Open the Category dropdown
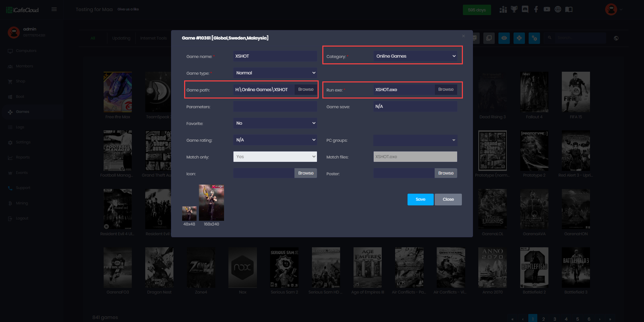 [x=416, y=56]
